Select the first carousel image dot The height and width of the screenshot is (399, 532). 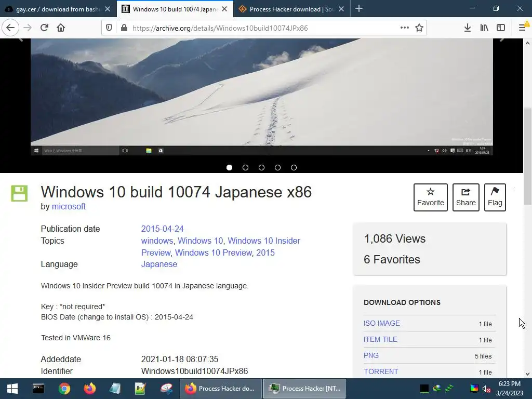[229, 168]
